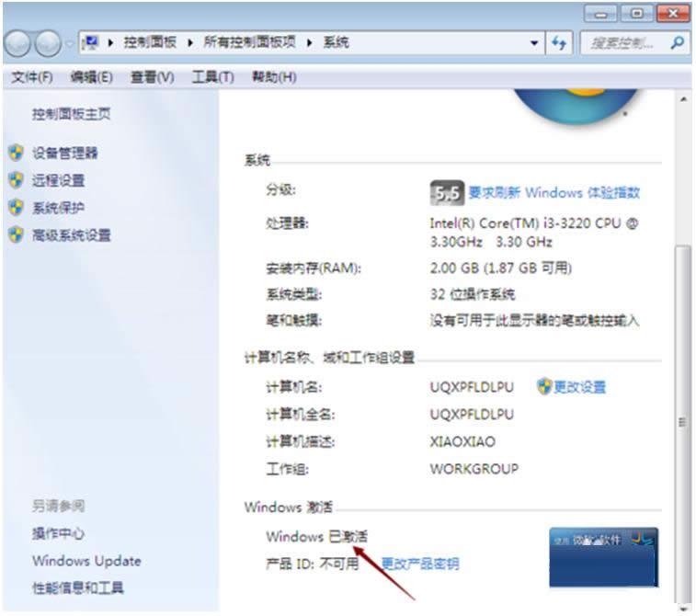This screenshot has width=696, height=616.
Task: Click the genuine Microsoft software badge
Action: (604, 557)
